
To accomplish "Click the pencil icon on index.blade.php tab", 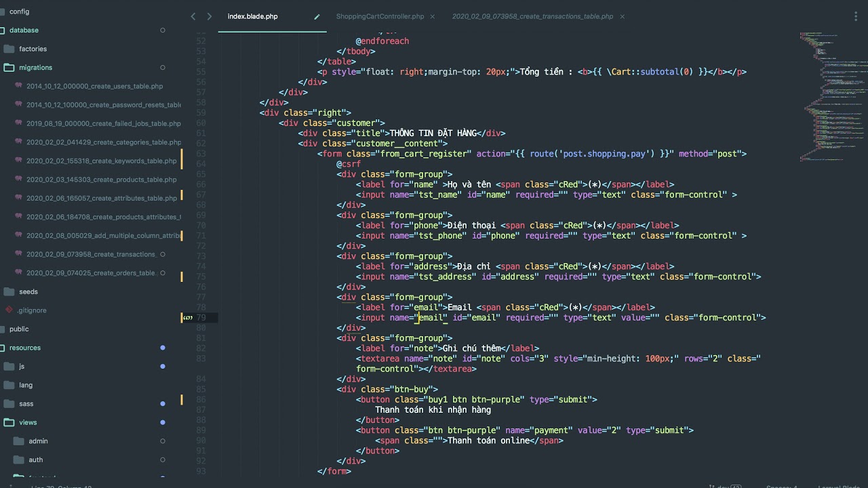I will pyautogui.click(x=317, y=17).
